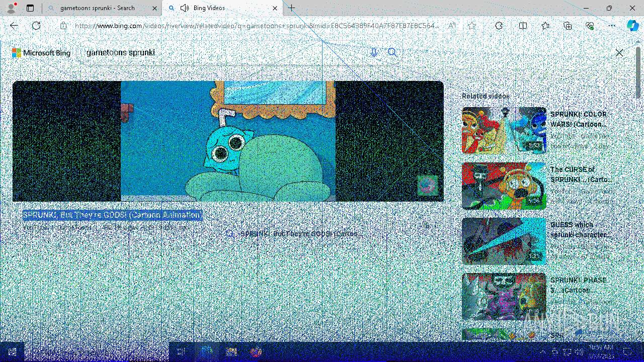
Task: Open the browser Extensions menu
Action: [499, 26]
